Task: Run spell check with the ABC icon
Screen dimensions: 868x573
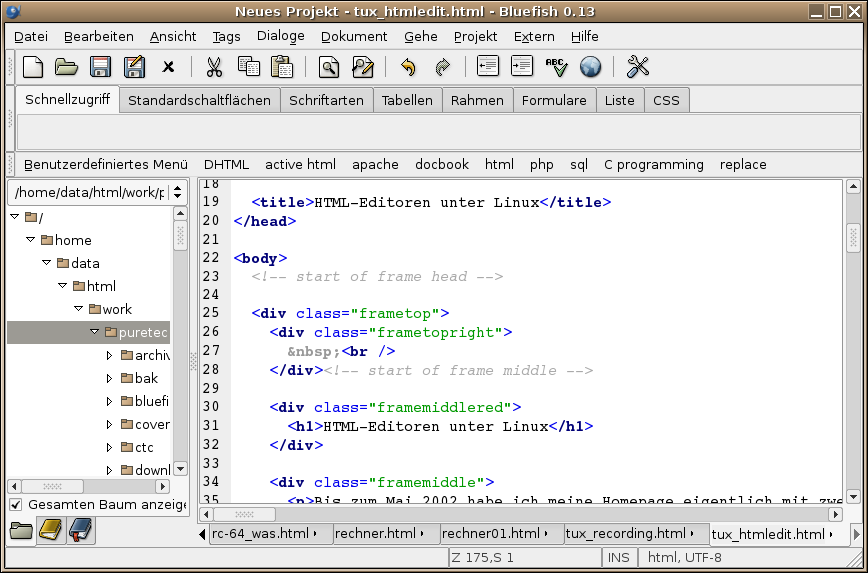Action: click(x=556, y=67)
